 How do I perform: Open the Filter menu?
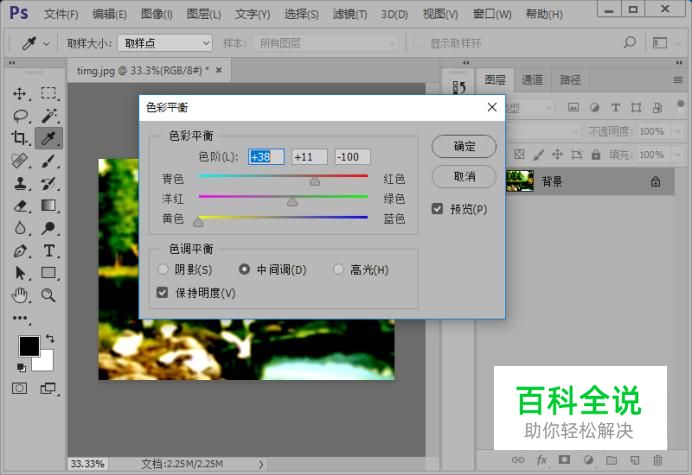tap(350, 15)
